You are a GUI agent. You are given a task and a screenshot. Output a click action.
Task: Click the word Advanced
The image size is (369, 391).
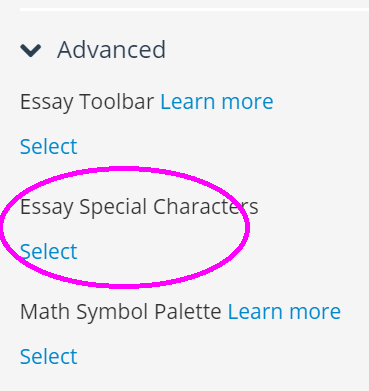[x=111, y=50]
